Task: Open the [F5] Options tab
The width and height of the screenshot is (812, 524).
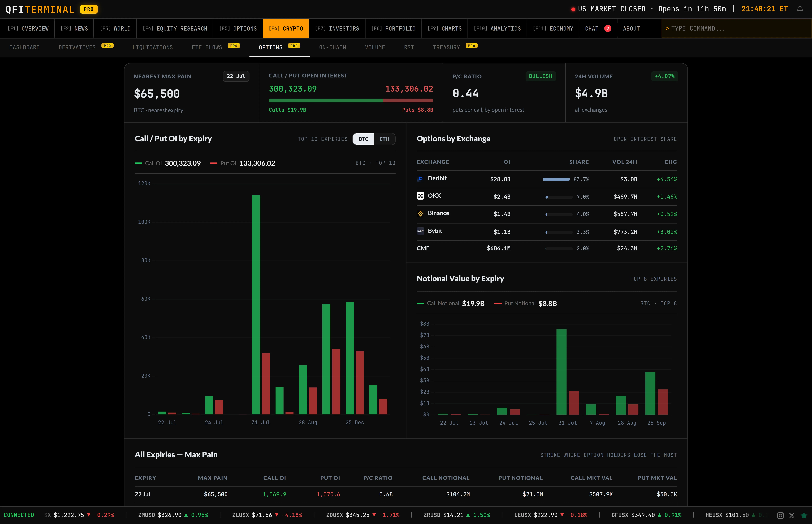Action: coord(238,29)
